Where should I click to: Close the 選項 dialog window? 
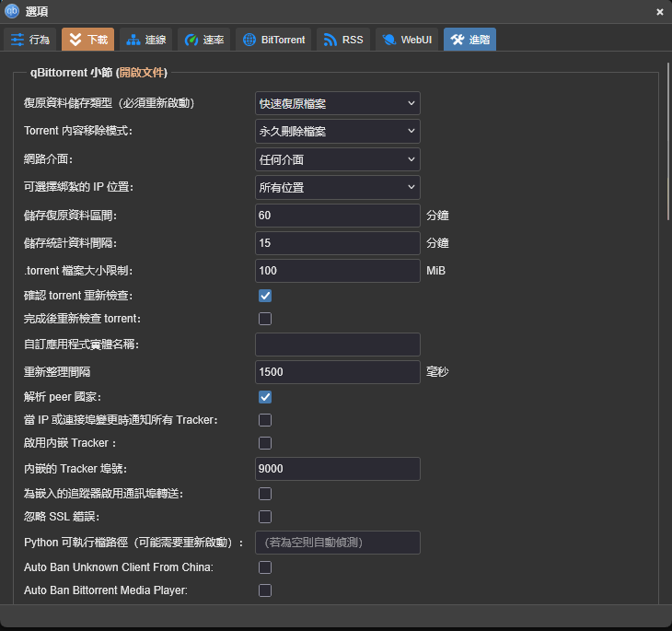[x=659, y=12]
